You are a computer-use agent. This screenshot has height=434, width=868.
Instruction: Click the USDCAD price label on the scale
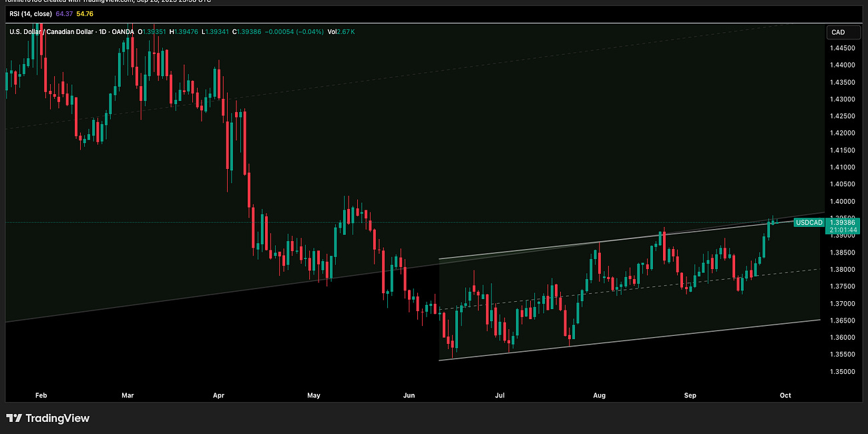(809, 222)
